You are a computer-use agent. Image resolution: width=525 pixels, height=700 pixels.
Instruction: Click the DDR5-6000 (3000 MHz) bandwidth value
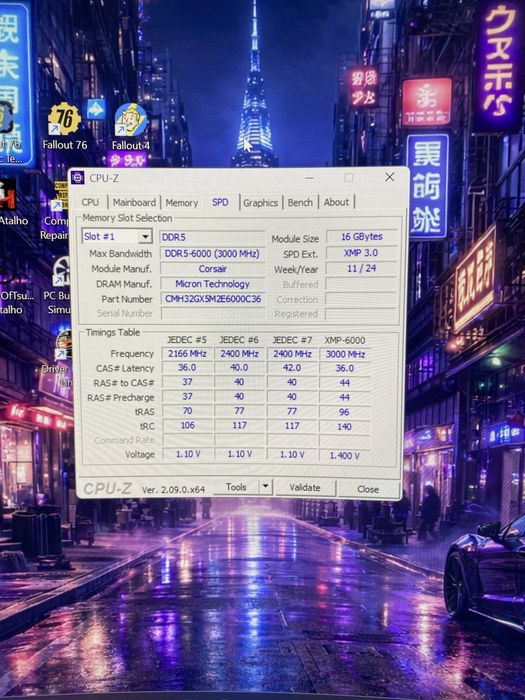point(212,254)
